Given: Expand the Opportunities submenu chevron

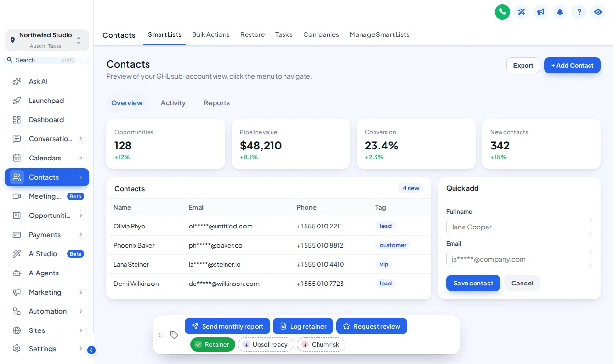Looking at the screenshot, I should [81, 216].
